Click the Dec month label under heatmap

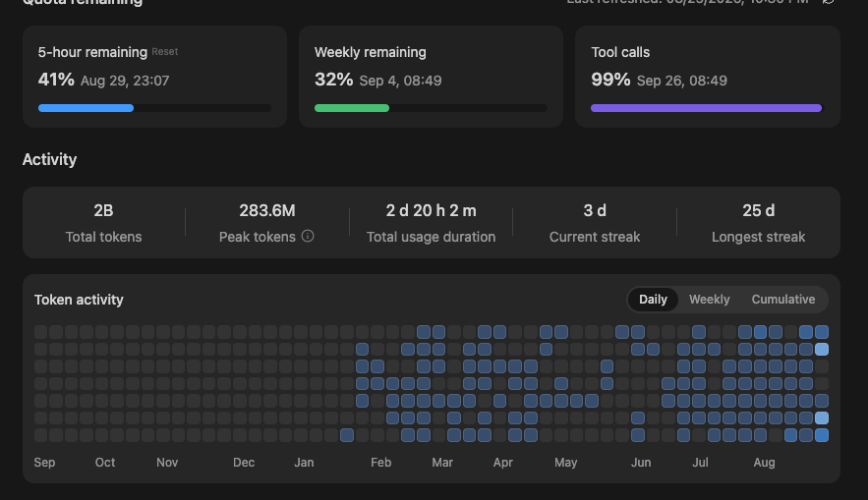pos(244,463)
